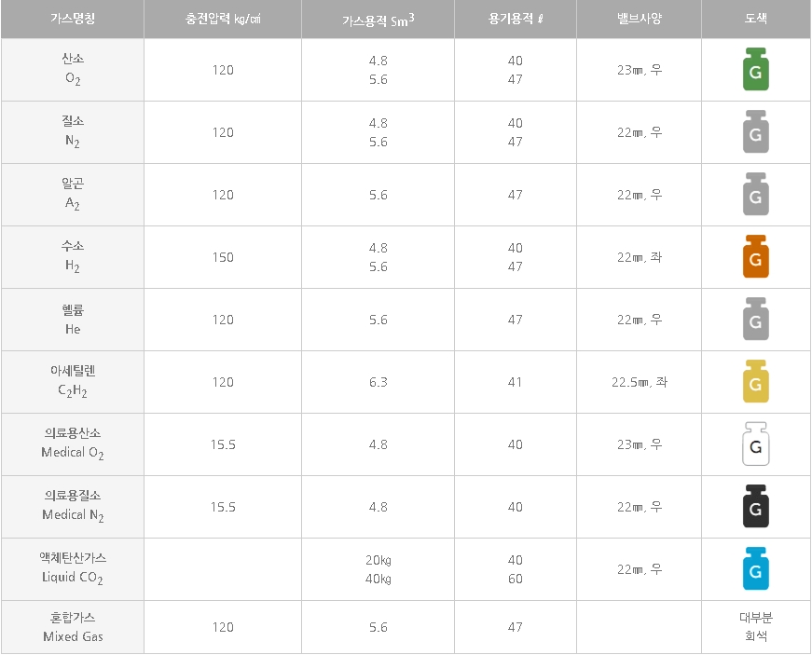This screenshot has height=655, width=812.
Task: Click the 가스용적 Sm3 column header
Action: pos(378,19)
